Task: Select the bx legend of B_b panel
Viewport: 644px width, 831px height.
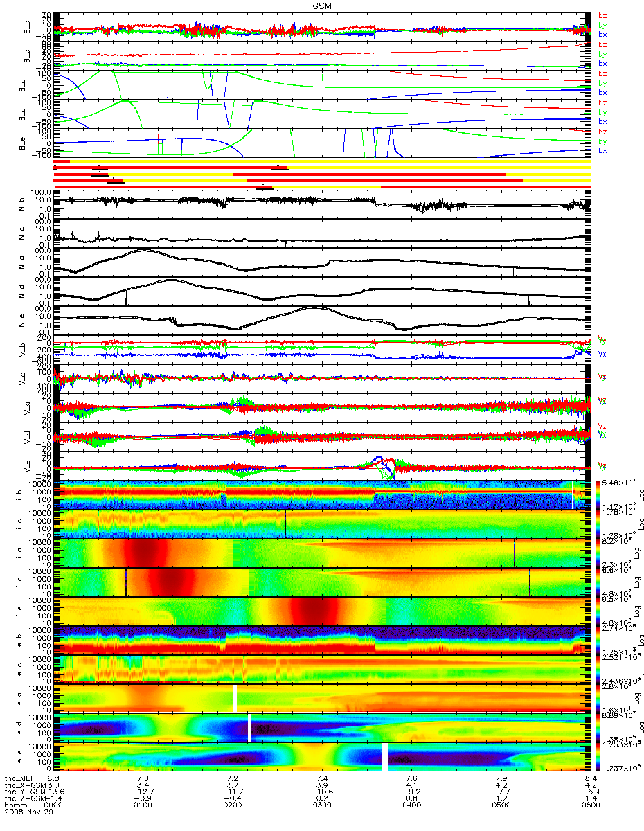Action: point(602,34)
